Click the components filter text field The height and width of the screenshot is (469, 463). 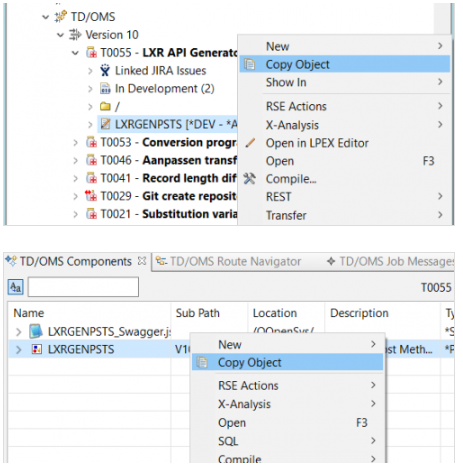[83, 287]
